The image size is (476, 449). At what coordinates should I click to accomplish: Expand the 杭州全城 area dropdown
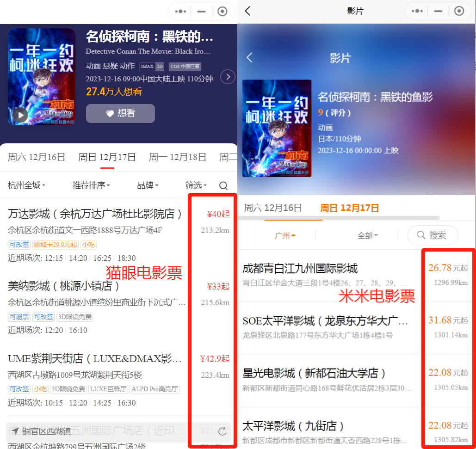(26, 185)
